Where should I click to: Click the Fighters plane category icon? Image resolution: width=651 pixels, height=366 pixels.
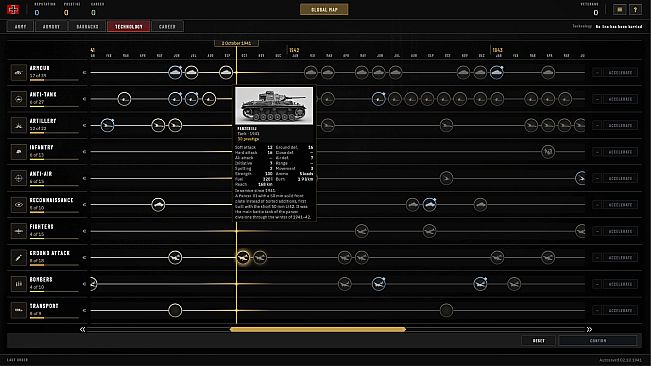(18, 231)
